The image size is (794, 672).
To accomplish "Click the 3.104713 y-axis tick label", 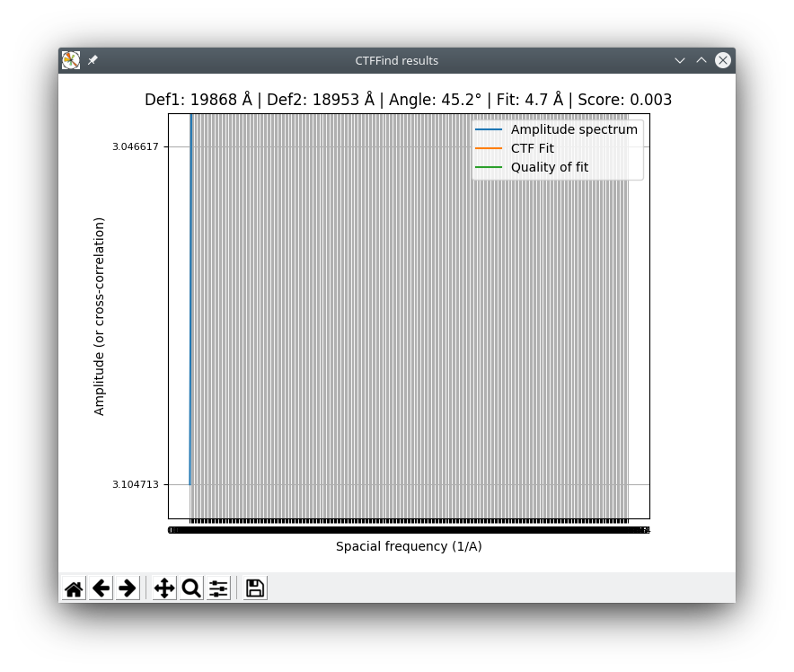I will [x=136, y=484].
